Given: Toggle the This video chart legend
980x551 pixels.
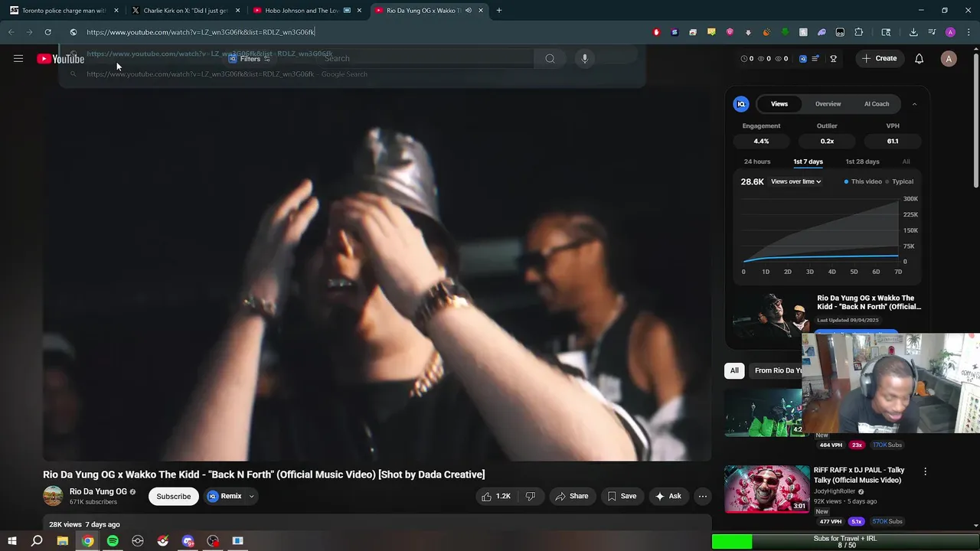Looking at the screenshot, I should 862,181.
